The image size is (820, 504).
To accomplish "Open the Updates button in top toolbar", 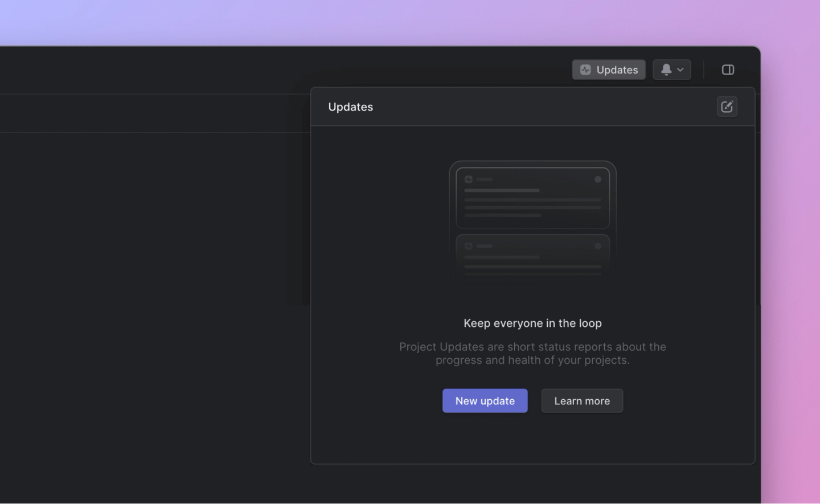I will point(608,70).
